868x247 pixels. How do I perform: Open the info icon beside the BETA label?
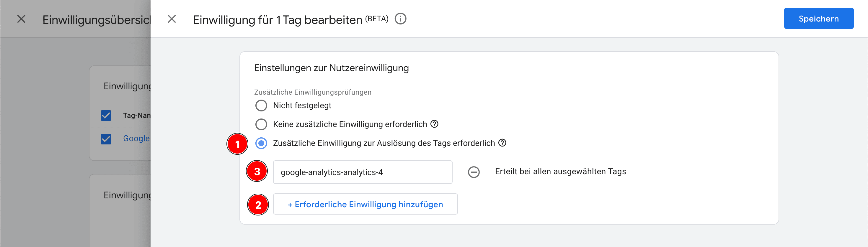[400, 19]
